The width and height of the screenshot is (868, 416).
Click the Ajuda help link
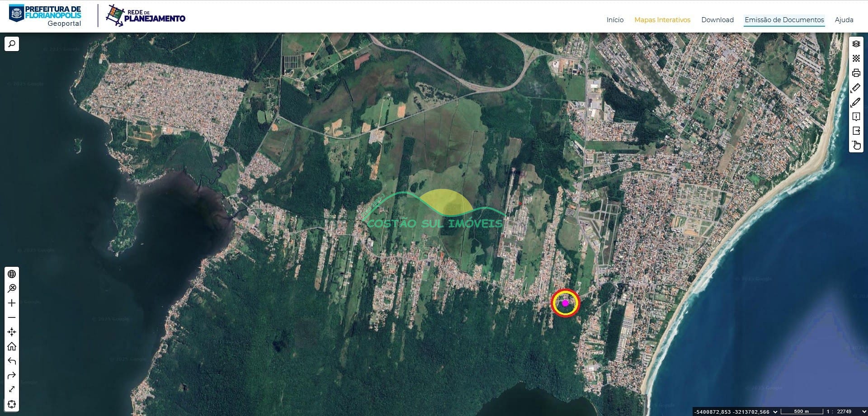[844, 20]
